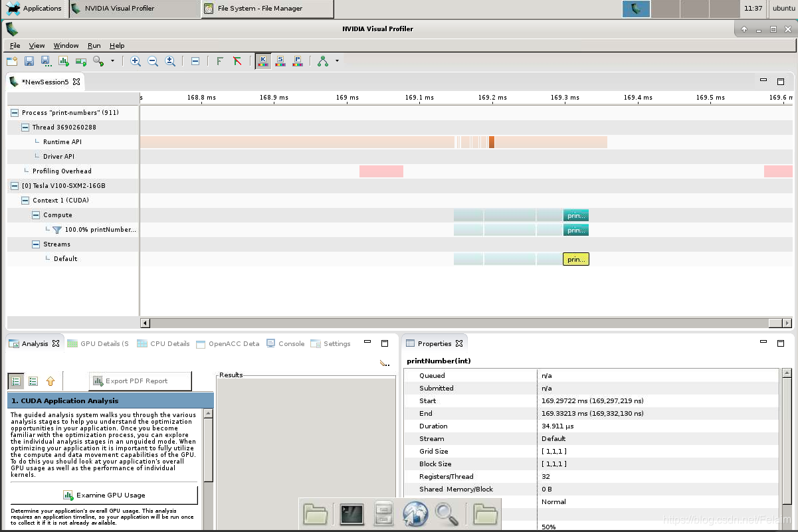The height and width of the screenshot is (532, 798).
Task: Zoom in on the timeline
Action: click(x=136, y=61)
